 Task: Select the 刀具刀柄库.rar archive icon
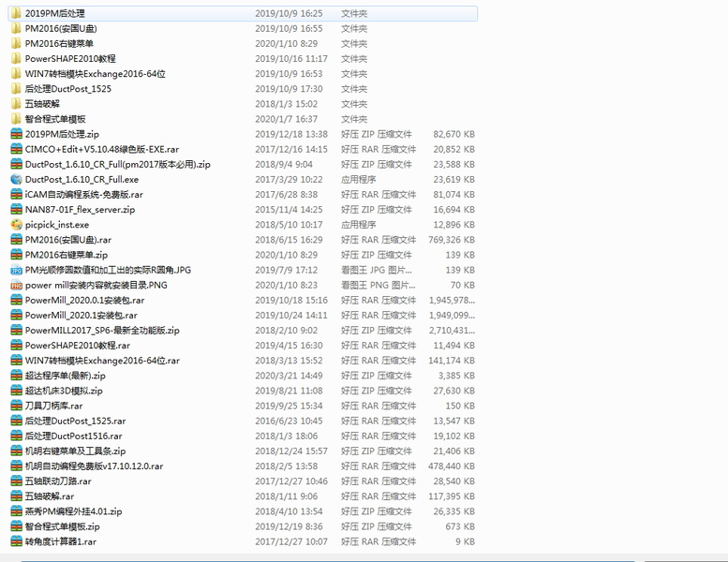click(x=16, y=406)
